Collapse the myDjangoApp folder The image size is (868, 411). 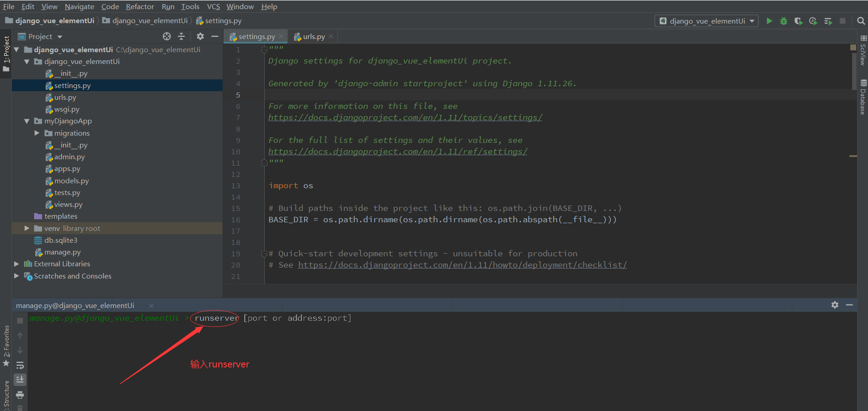(27, 121)
